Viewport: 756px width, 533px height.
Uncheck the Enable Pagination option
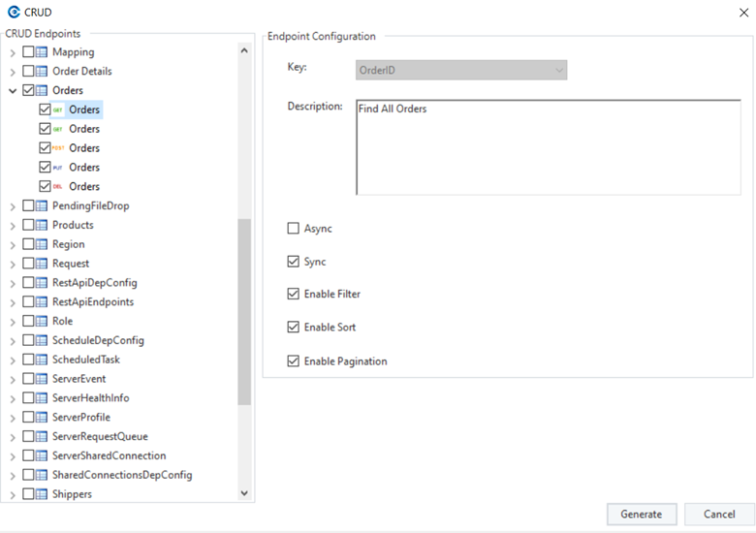tap(294, 361)
